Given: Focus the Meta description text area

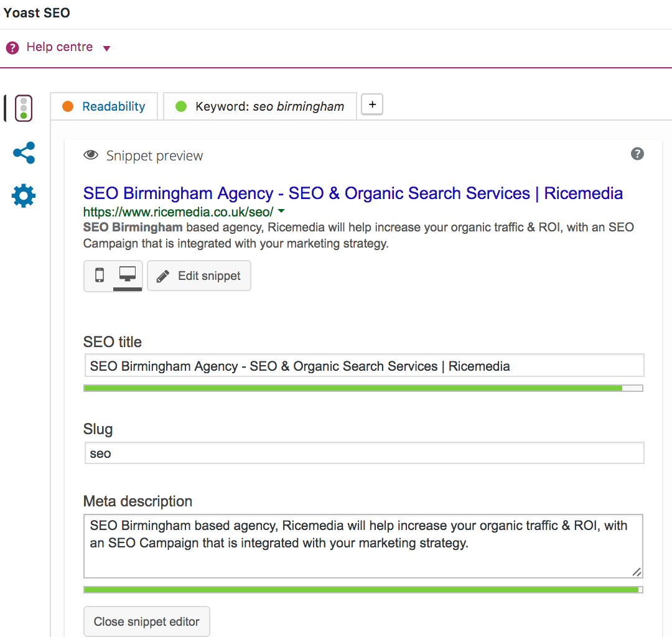Looking at the screenshot, I should point(363,546).
